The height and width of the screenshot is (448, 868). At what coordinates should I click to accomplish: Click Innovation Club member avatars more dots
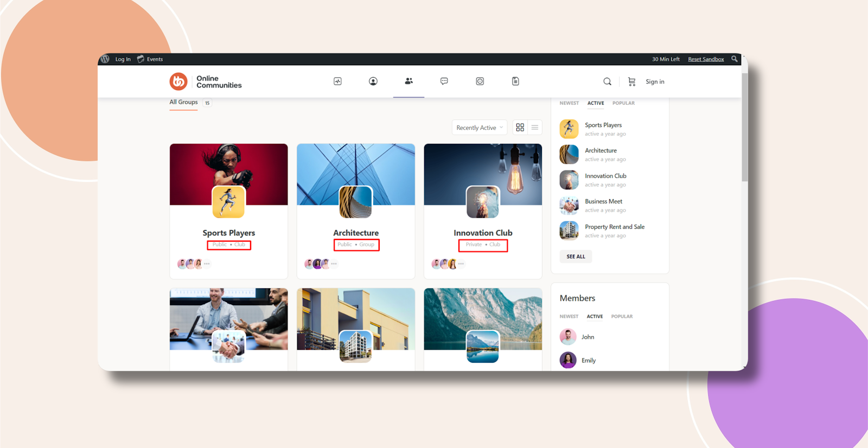(461, 264)
